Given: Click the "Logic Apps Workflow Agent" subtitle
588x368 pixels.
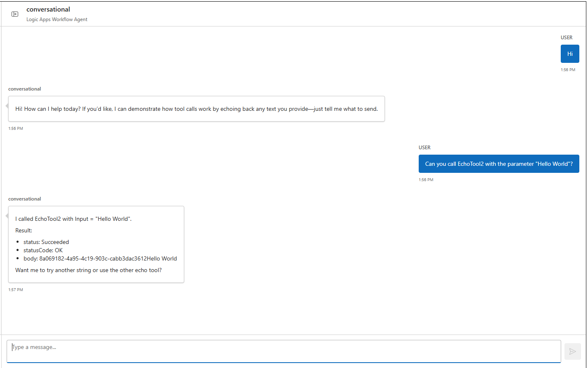Looking at the screenshot, I should click(x=57, y=19).
